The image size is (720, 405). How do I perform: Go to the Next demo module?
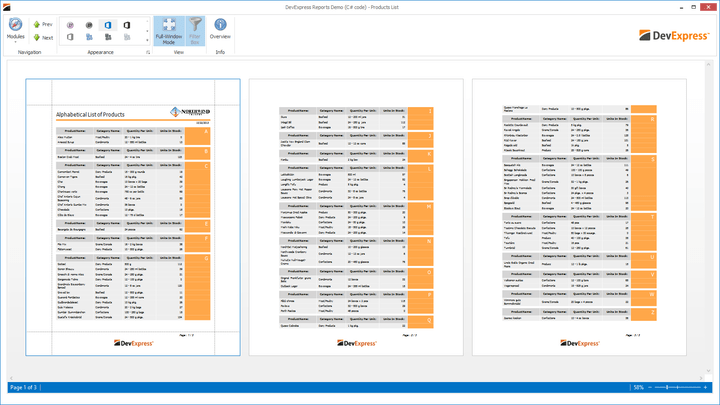(43, 37)
